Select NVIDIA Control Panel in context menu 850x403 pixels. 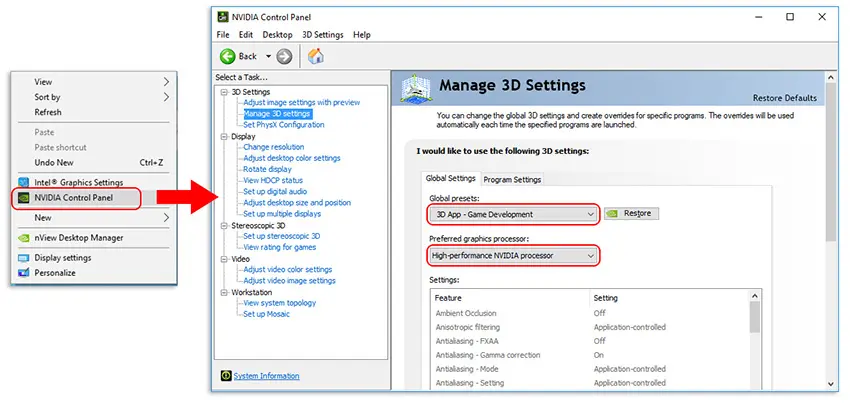[x=76, y=197]
